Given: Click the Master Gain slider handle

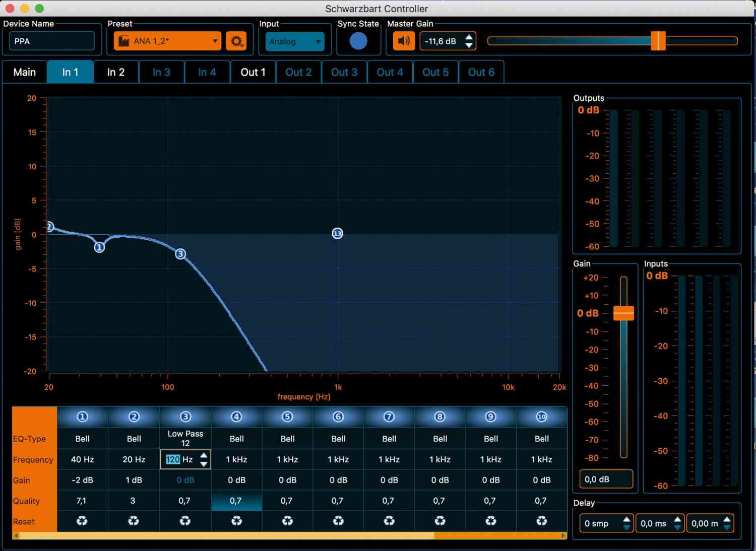Looking at the screenshot, I should (658, 41).
